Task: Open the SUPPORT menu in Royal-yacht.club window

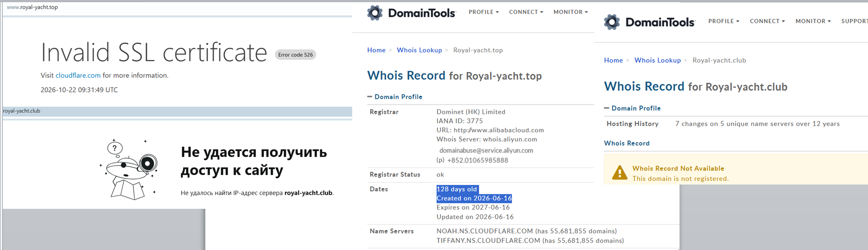Action: 854,21
